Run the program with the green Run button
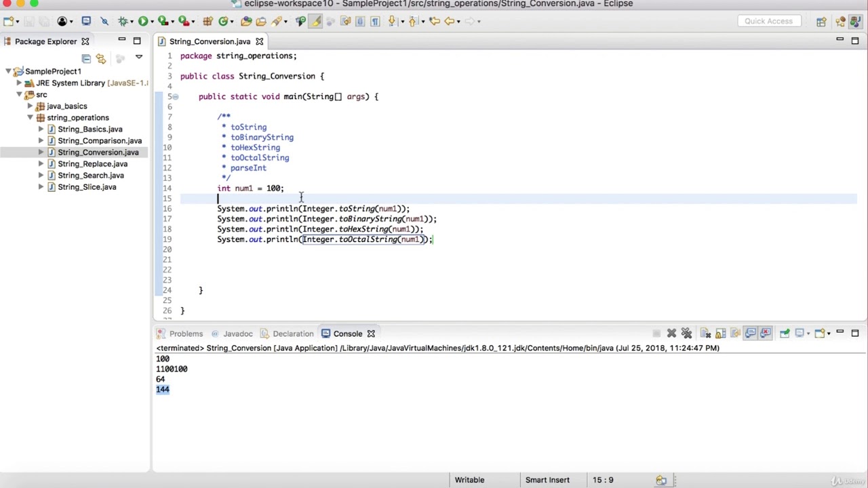This screenshot has height=488, width=868. tap(143, 21)
